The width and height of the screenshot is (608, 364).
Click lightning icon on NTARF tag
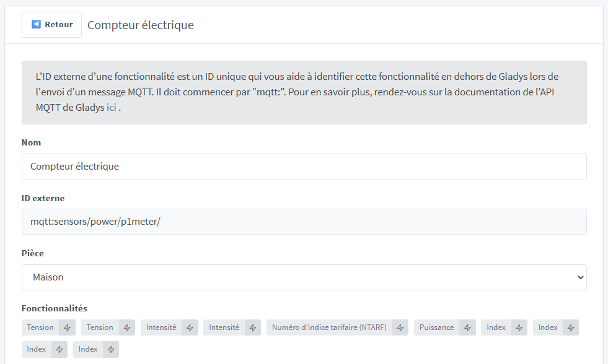(400, 327)
